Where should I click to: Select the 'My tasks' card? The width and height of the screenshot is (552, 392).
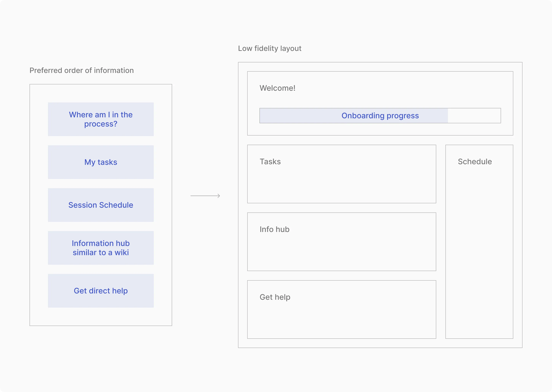pos(101,162)
